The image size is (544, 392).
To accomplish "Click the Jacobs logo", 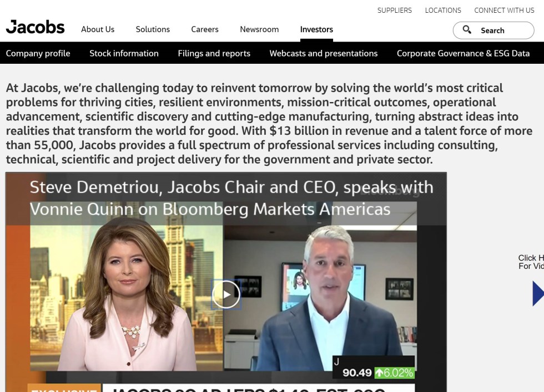I will coord(35,27).
